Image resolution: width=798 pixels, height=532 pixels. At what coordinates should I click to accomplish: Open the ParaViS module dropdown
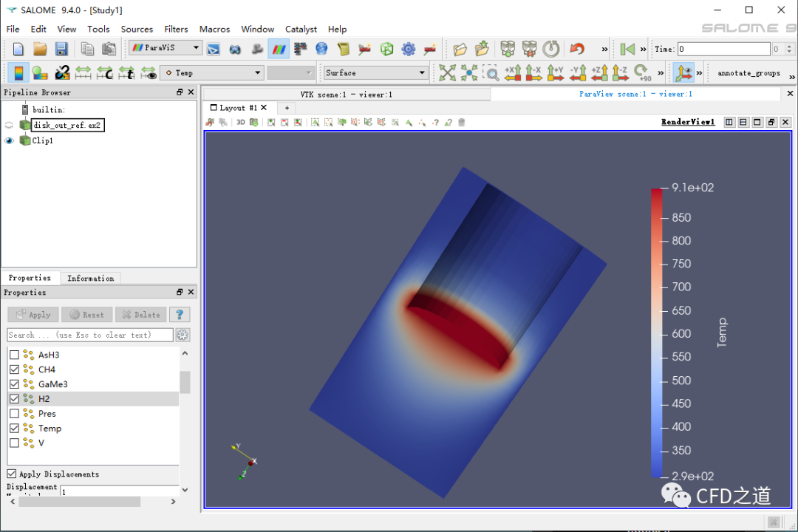(166, 48)
